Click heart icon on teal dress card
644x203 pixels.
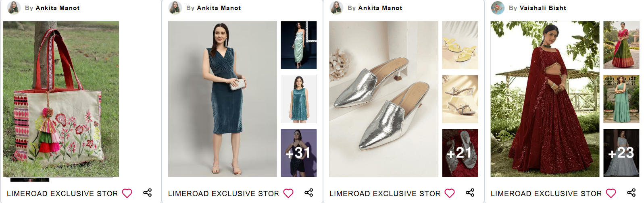[288, 193]
